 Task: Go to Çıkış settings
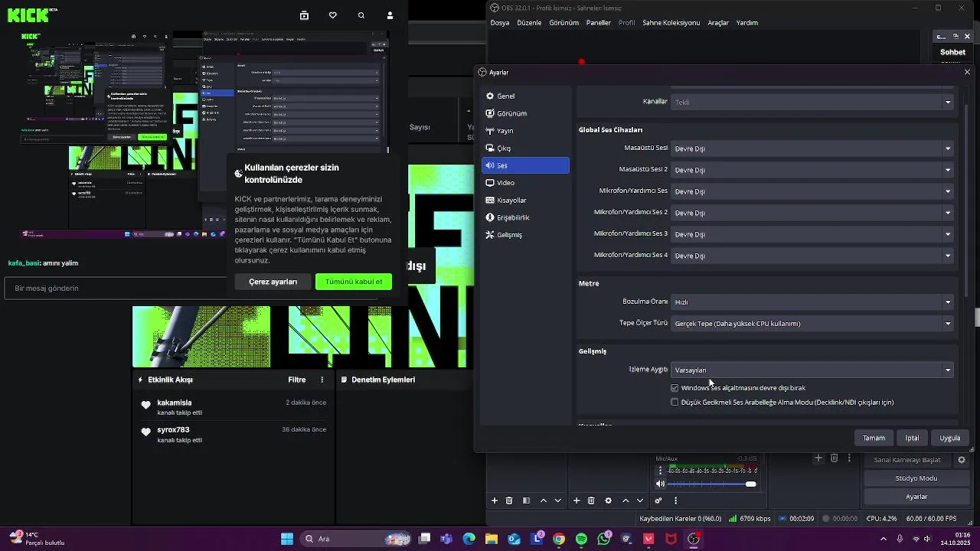pos(525,148)
